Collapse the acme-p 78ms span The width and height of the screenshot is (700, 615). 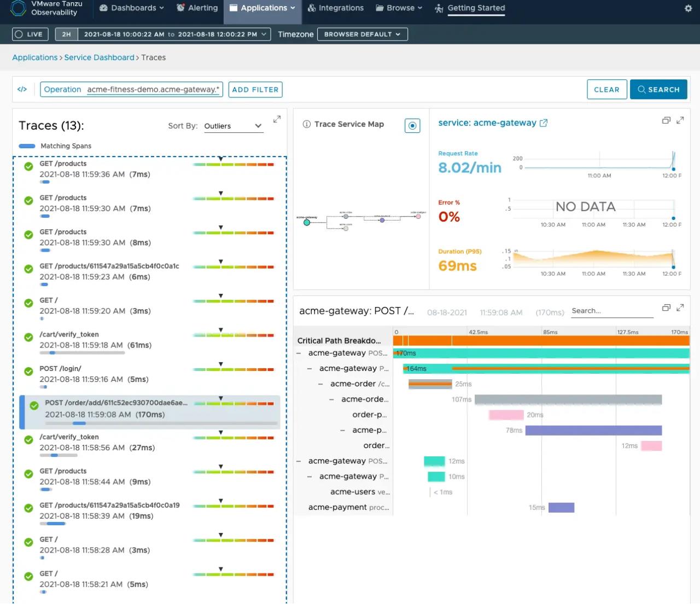342,431
